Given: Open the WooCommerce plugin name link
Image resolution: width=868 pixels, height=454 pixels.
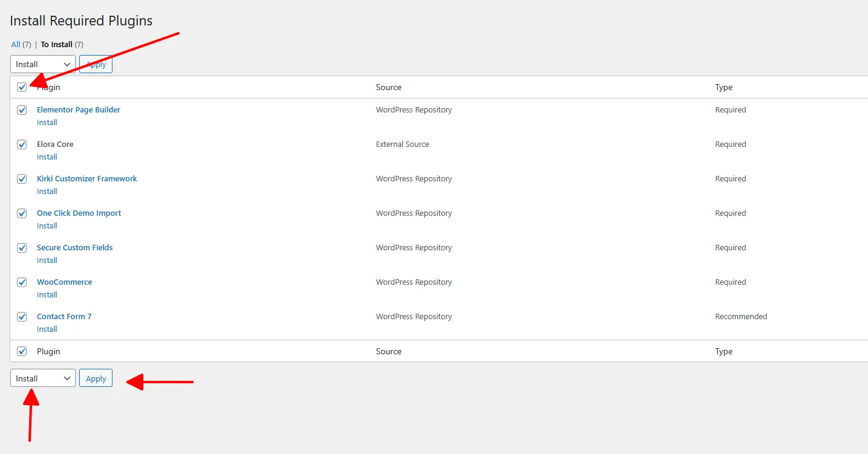Looking at the screenshot, I should 64,282.
